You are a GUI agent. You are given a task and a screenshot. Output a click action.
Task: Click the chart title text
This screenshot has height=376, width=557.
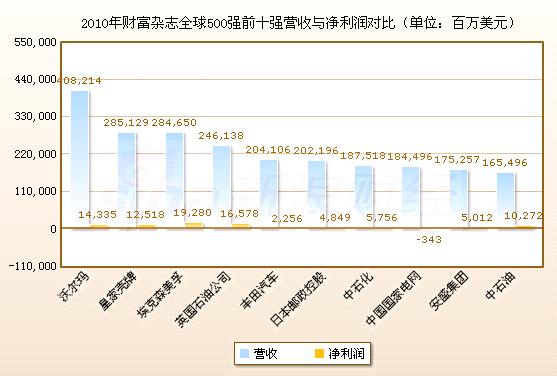(x=298, y=23)
